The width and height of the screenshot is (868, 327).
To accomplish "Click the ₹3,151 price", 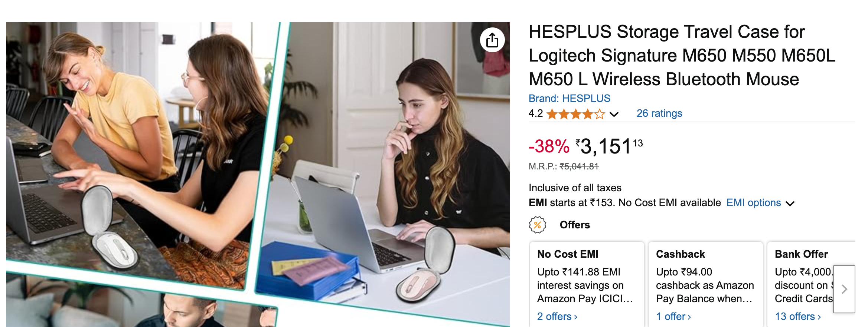I will pos(609,146).
